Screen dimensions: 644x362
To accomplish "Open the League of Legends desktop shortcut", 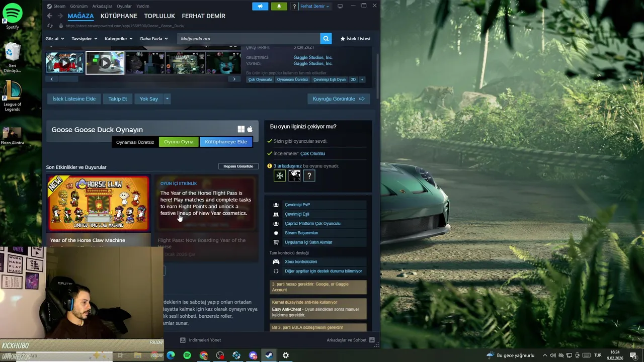I will (x=13, y=97).
